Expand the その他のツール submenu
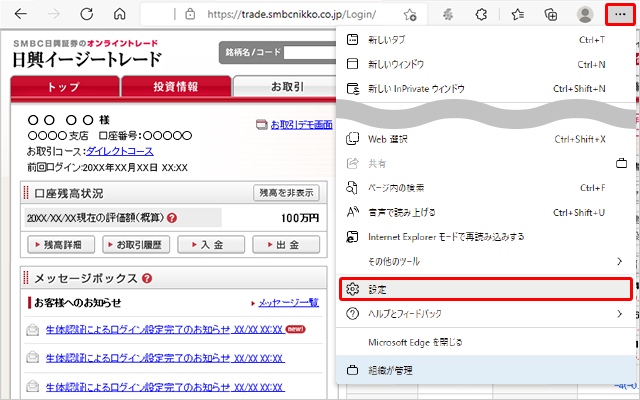This screenshot has width=640, height=400. tap(486, 261)
